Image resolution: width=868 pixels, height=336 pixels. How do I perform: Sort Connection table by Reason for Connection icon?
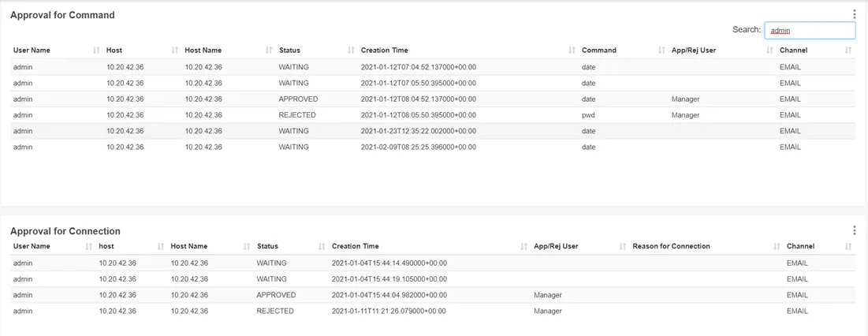coord(777,246)
